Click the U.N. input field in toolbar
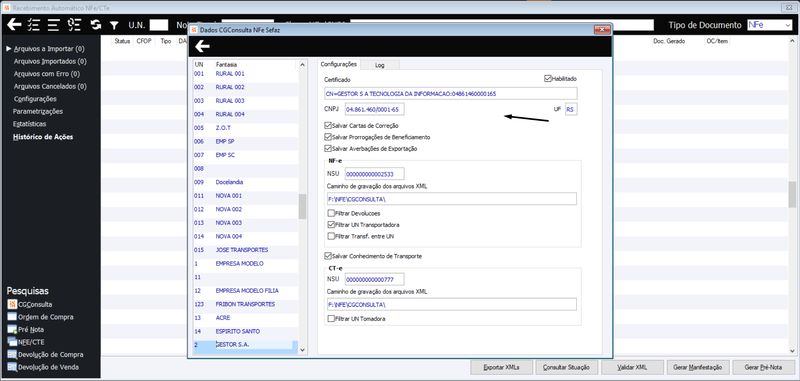Screen dimensions: 800x381 [159, 25]
